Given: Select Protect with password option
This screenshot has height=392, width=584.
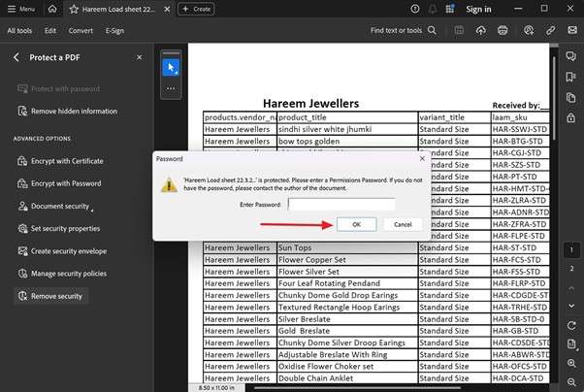Looking at the screenshot, I should coord(58,88).
